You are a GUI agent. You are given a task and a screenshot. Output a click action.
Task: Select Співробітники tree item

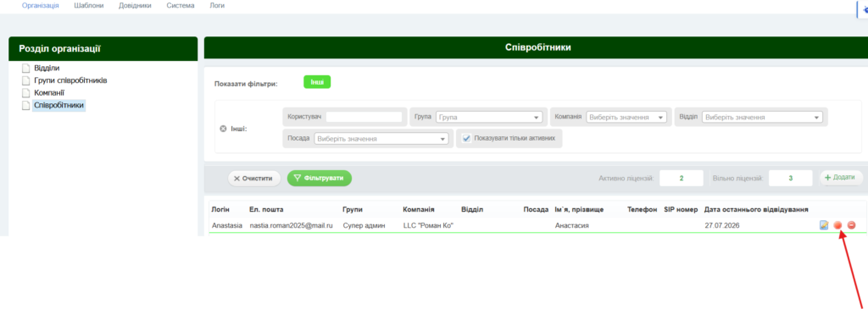[58, 105]
